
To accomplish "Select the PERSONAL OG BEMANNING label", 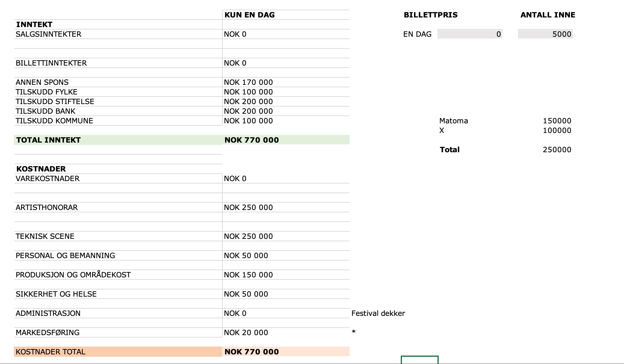I will pos(65,255).
